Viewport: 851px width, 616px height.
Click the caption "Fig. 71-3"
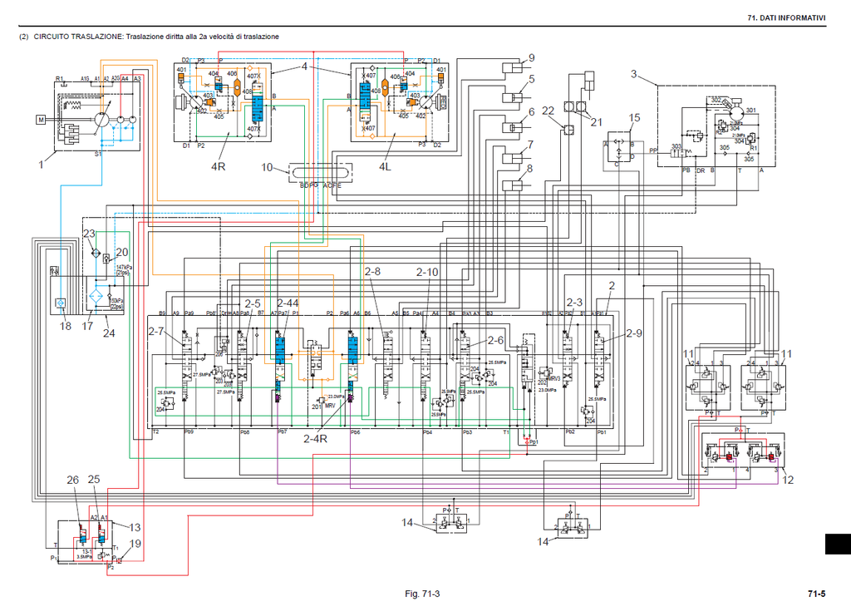(x=422, y=594)
